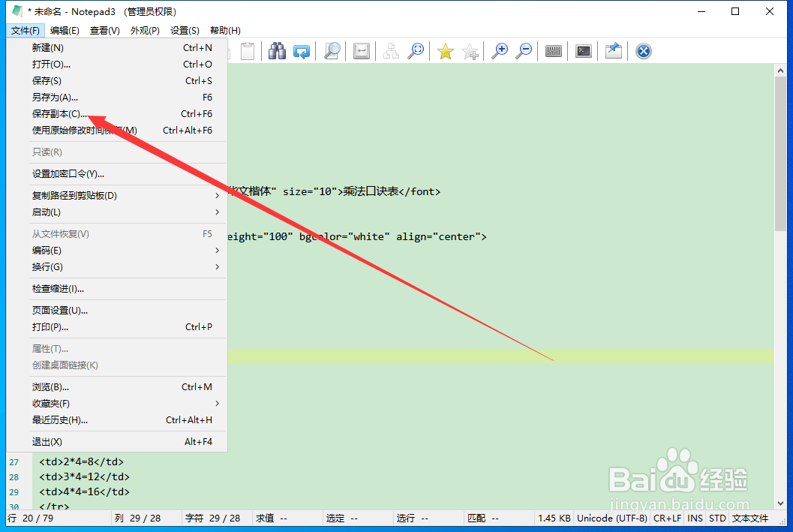The width and height of the screenshot is (793, 532).
Task: Choose 打印(P)... entry
Action: point(117,327)
